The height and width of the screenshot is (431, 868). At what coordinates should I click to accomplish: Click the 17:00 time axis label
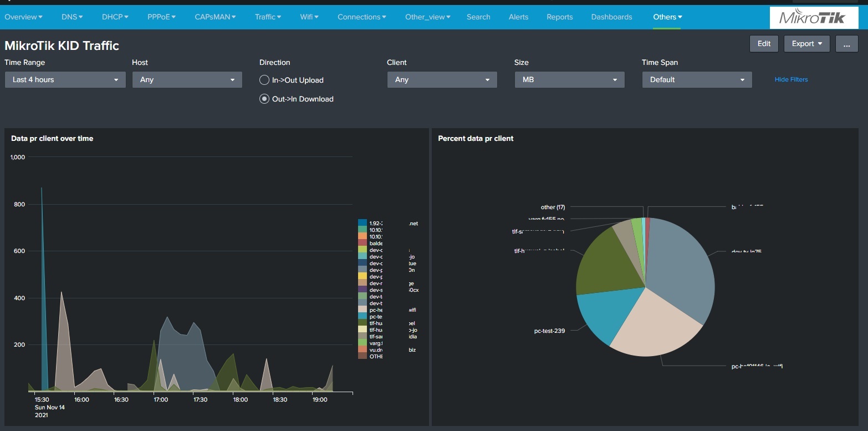[161, 399]
